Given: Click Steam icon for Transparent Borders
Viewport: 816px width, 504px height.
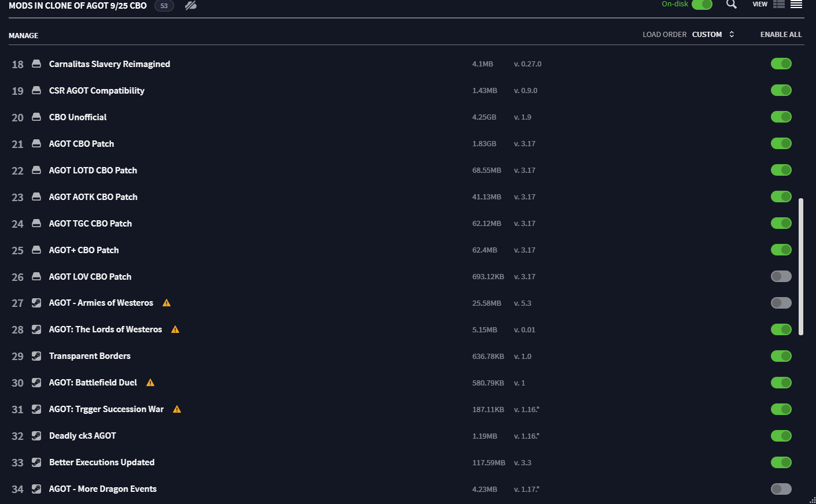Looking at the screenshot, I should click(x=36, y=356).
